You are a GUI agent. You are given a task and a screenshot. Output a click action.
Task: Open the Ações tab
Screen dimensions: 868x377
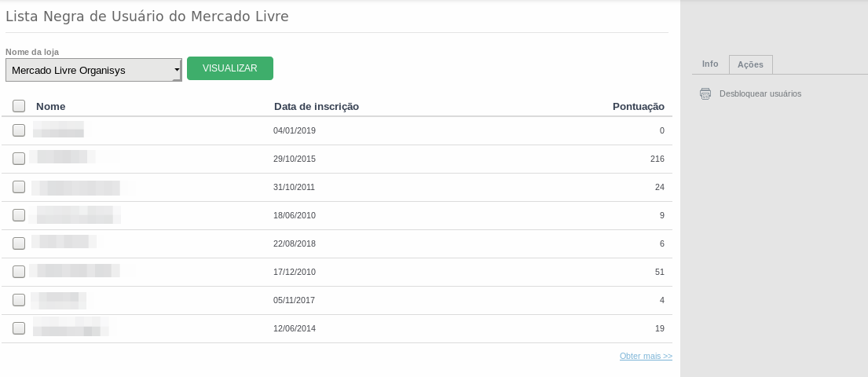tap(751, 64)
